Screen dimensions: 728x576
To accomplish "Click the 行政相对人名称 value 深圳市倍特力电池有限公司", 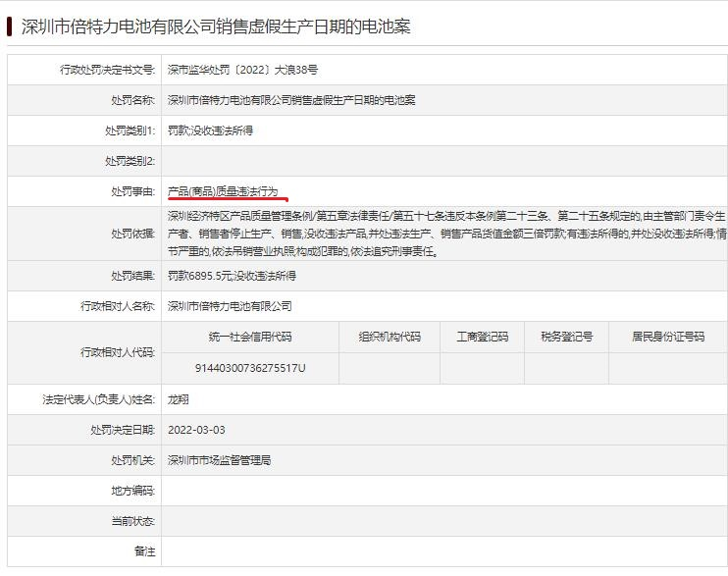I will tap(230, 306).
